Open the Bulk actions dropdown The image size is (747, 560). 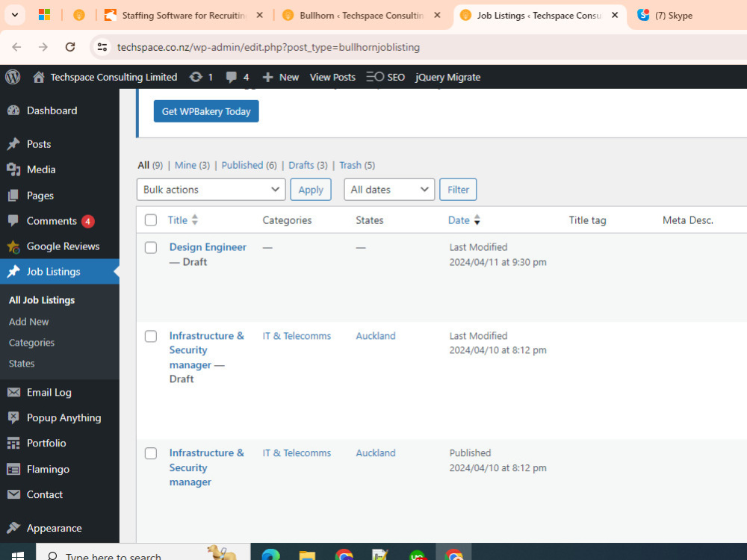(210, 189)
